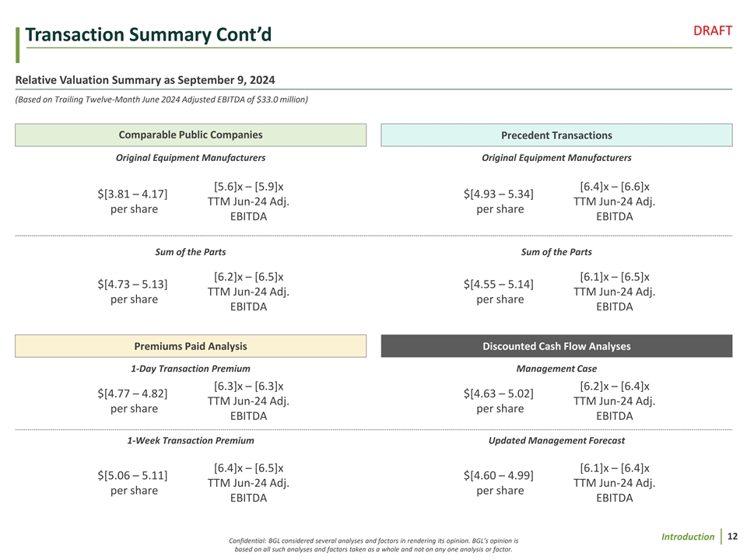747x560 pixels.
Task: Select the $[4.73 – 5.13] per share range
Action: [x=134, y=291]
